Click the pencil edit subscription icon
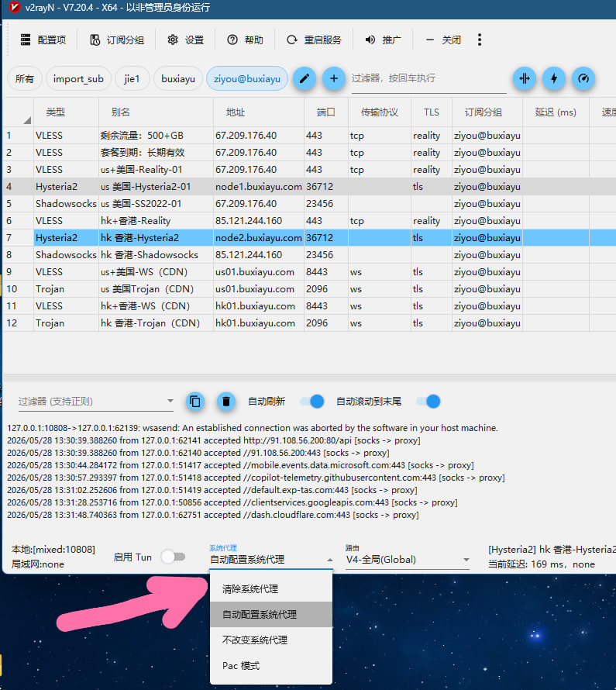The image size is (616, 690). pos(305,79)
